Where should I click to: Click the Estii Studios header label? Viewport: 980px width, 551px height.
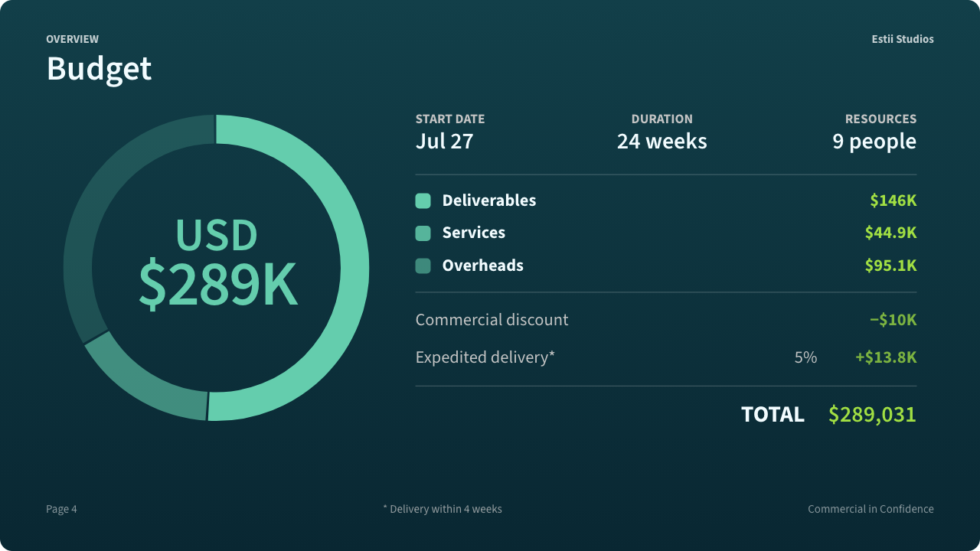point(903,39)
